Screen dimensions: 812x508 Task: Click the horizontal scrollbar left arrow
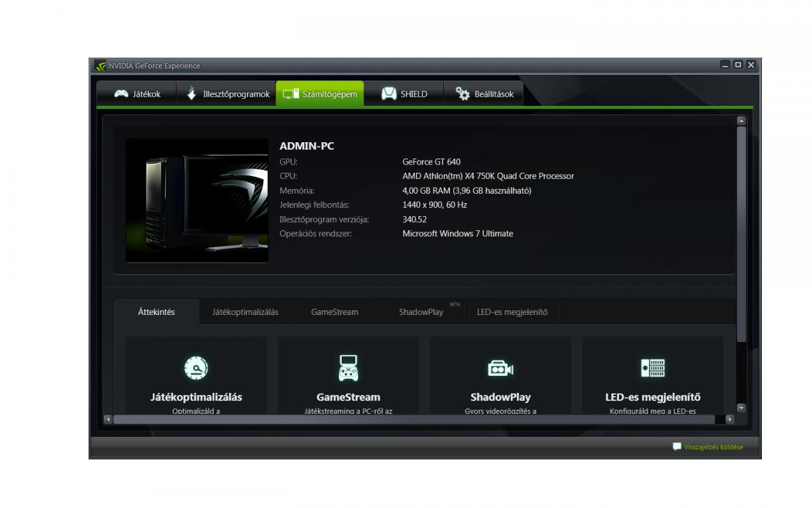(108, 419)
